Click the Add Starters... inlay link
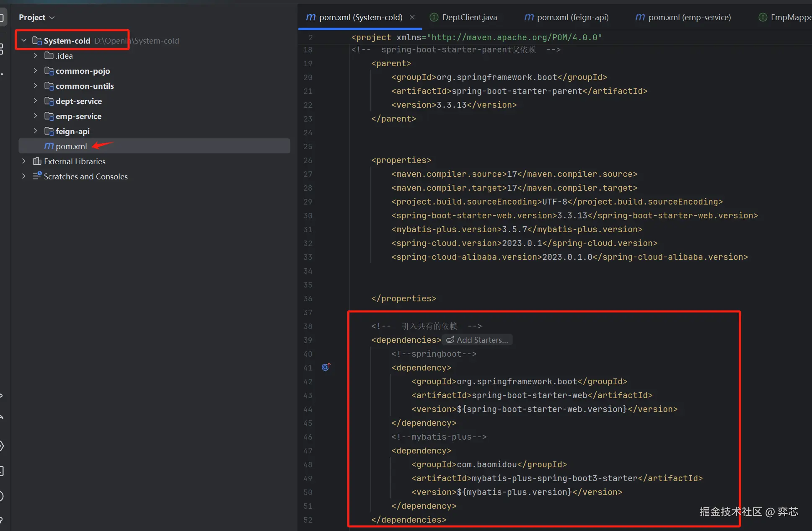Image resolution: width=812 pixels, height=531 pixels. [478, 340]
